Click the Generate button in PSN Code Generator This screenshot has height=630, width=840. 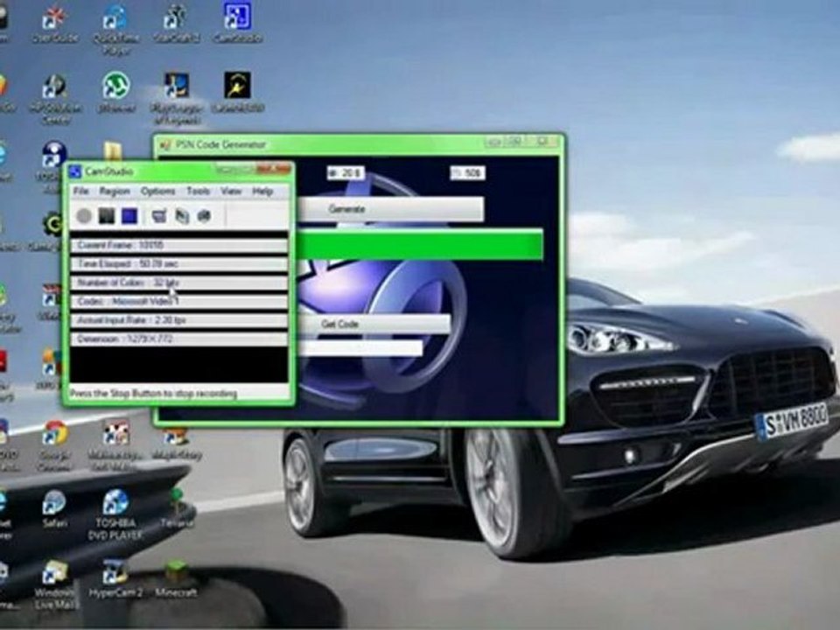tap(390, 209)
